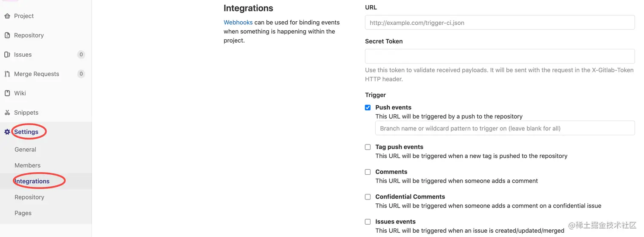The width and height of the screenshot is (644, 237).
Task: Click the Merge Requests icon
Action: coord(7,74)
